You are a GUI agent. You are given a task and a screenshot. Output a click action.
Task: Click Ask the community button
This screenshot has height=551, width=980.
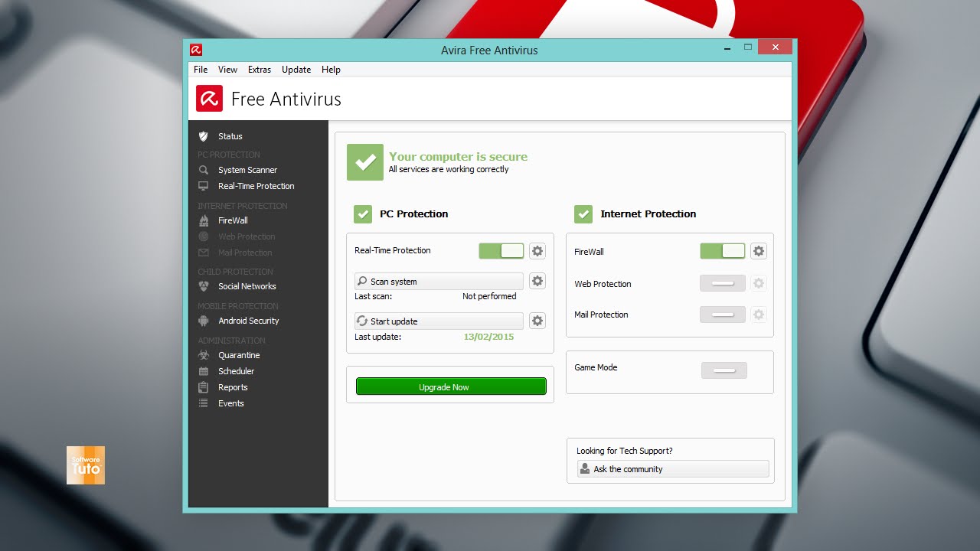tap(673, 469)
